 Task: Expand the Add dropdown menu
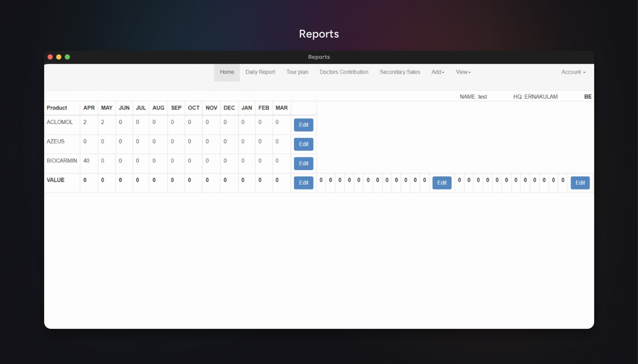pos(437,72)
